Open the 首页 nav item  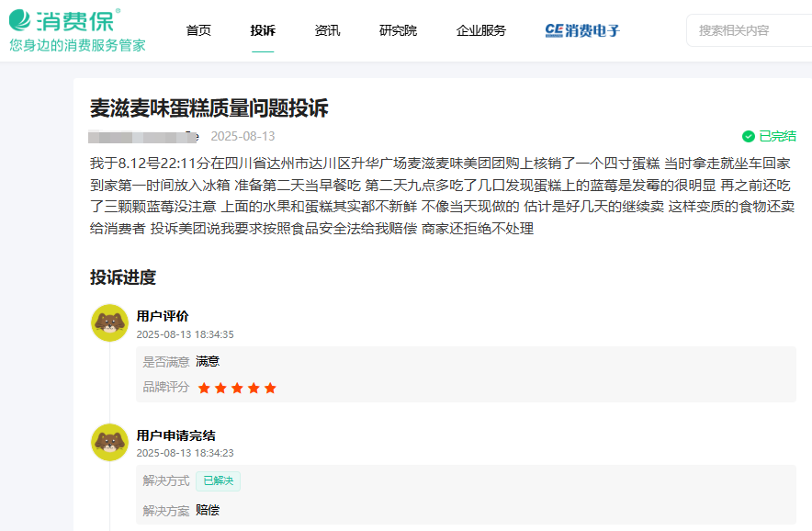coord(198,30)
